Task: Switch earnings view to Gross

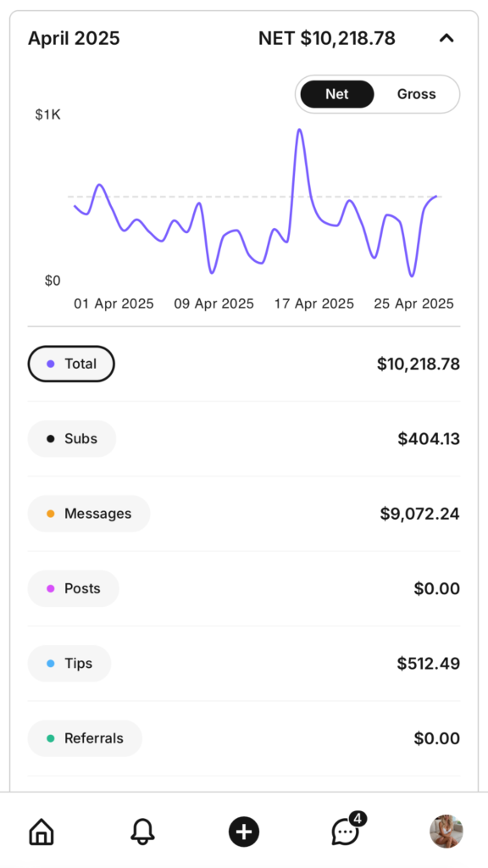Action: click(x=417, y=94)
